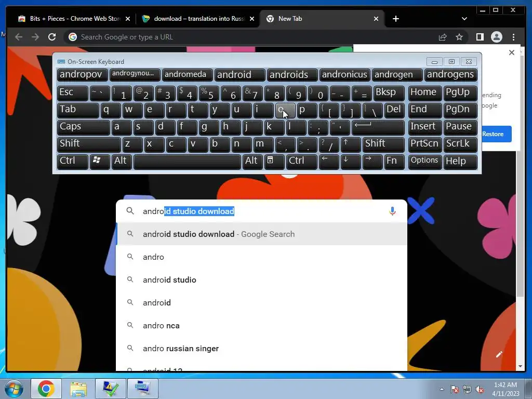Choose the andropov word prediction
The height and width of the screenshot is (399, 532).
coord(83,75)
